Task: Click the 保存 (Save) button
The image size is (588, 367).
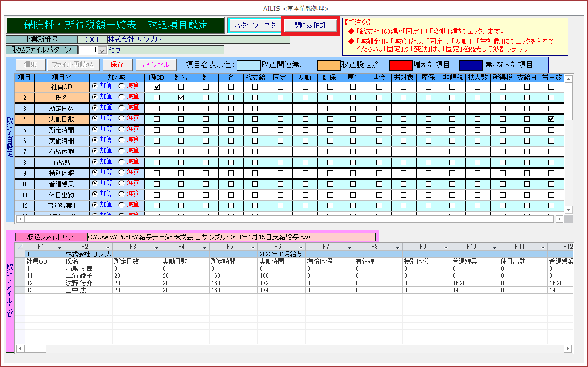Action: coord(117,65)
